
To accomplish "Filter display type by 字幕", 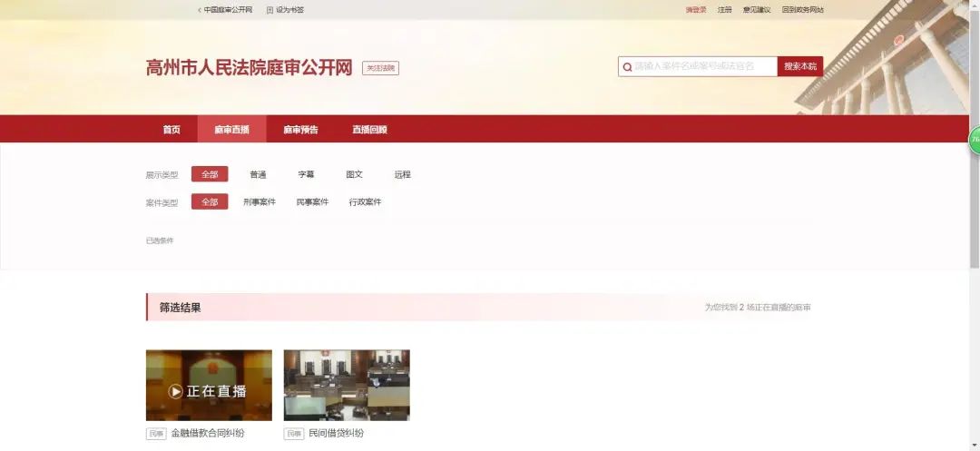I will click(x=307, y=175).
